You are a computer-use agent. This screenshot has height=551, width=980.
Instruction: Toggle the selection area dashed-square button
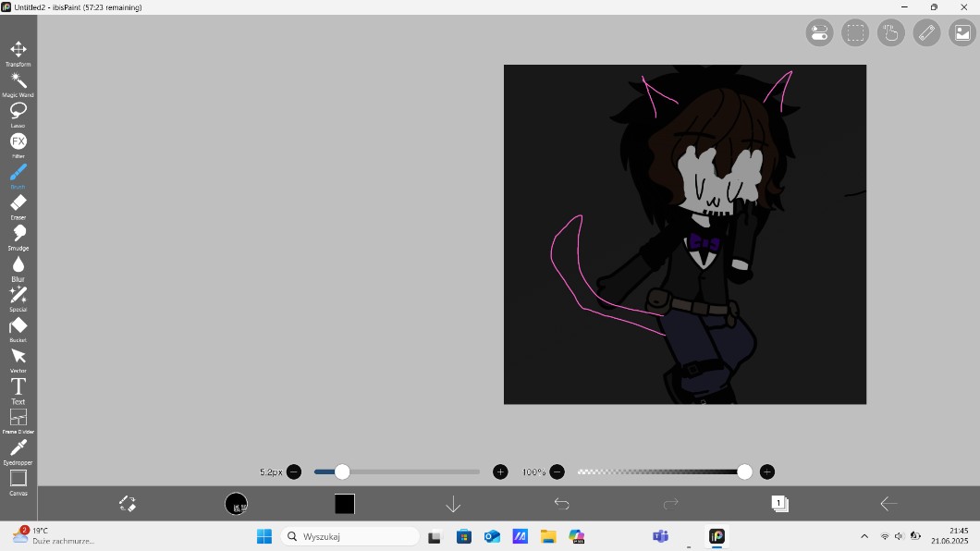855,33
